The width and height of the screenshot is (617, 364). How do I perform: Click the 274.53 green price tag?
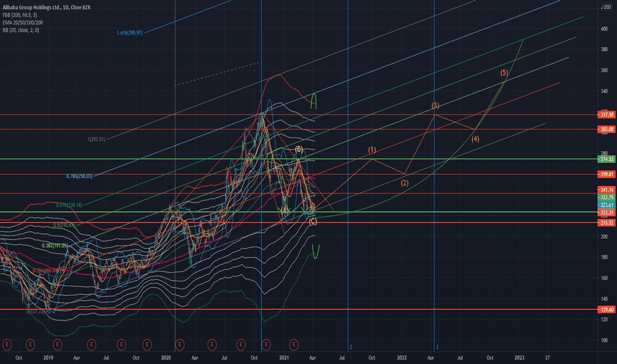pos(607,159)
